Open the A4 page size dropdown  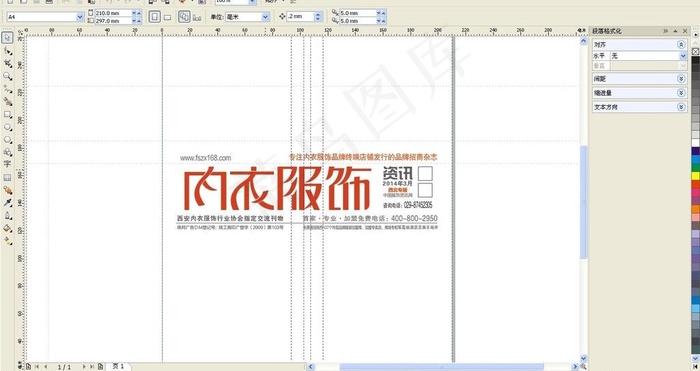pyautogui.click(x=80, y=17)
